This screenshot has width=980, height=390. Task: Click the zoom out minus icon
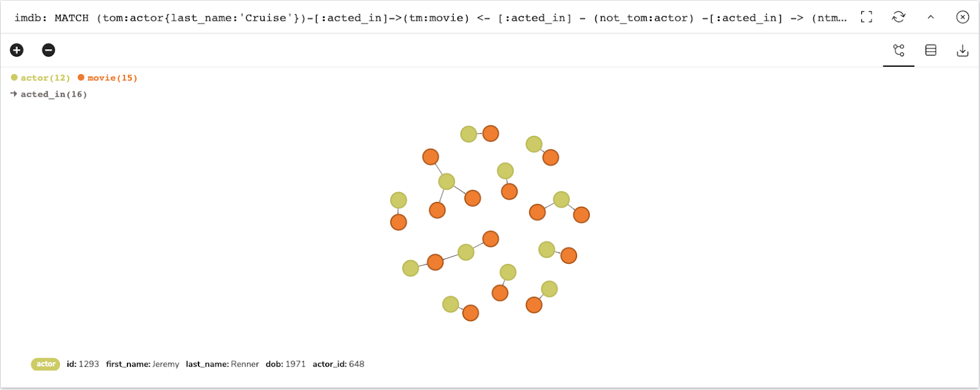click(48, 50)
